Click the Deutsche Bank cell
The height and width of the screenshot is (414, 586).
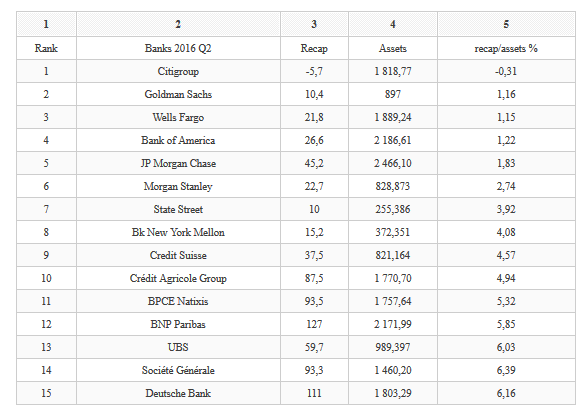(178, 393)
